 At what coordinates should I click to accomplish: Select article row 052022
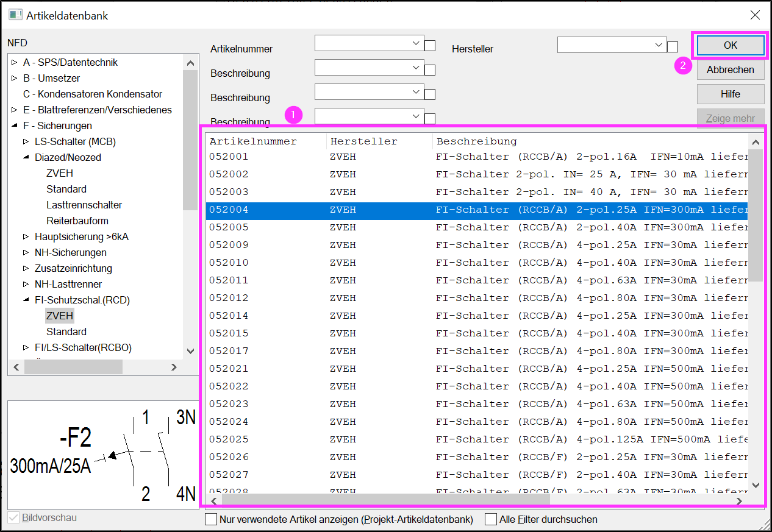pos(477,386)
